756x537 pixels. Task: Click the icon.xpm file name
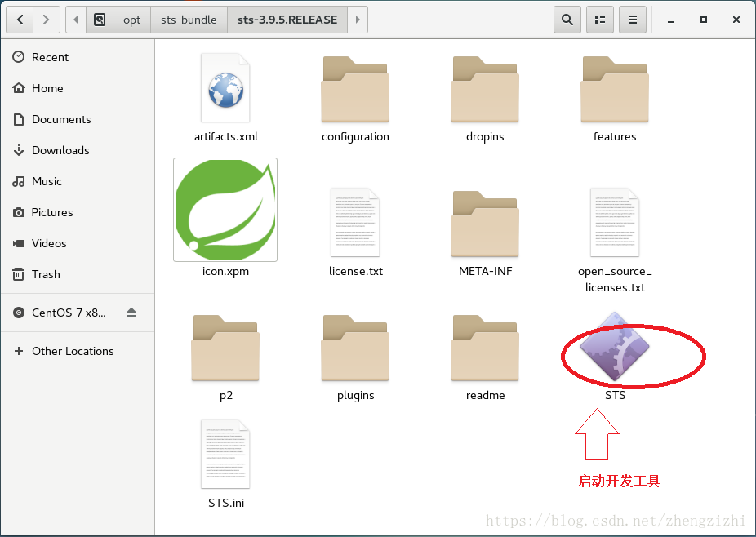click(225, 272)
